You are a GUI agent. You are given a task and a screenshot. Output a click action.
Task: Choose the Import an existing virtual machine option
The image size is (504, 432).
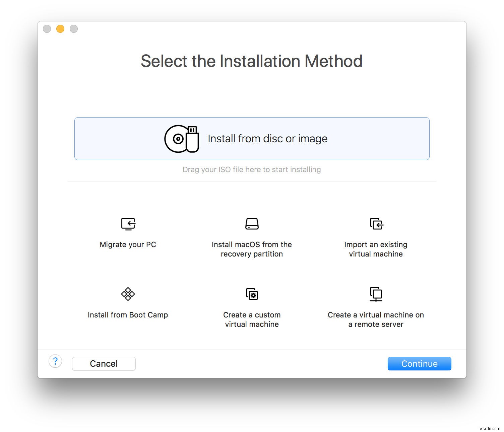tap(376, 249)
